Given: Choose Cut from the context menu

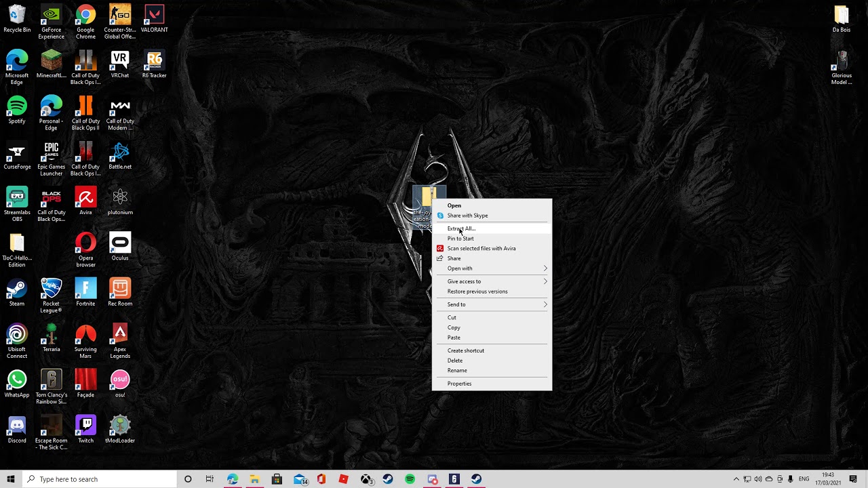Looking at the screenshot, I should point(492,317).
